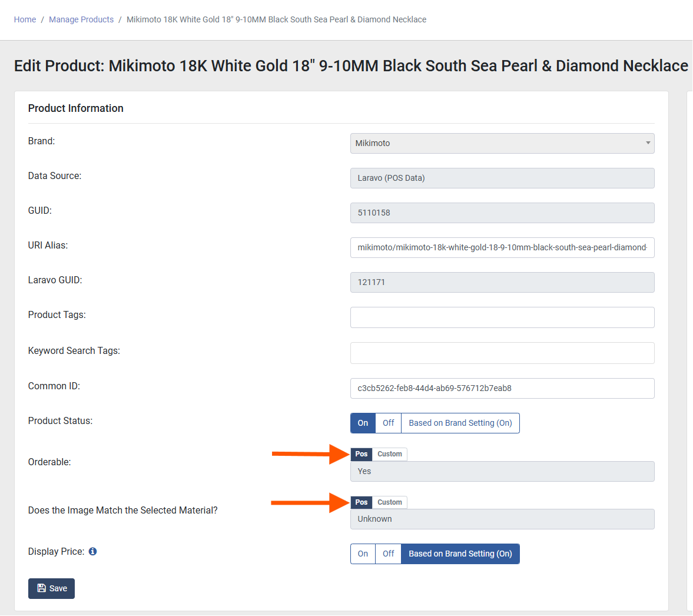Image resolution: width=693 pixels, height=616 pixels.
Task: Edit the URI Alias field
Action: pos(502,248)
